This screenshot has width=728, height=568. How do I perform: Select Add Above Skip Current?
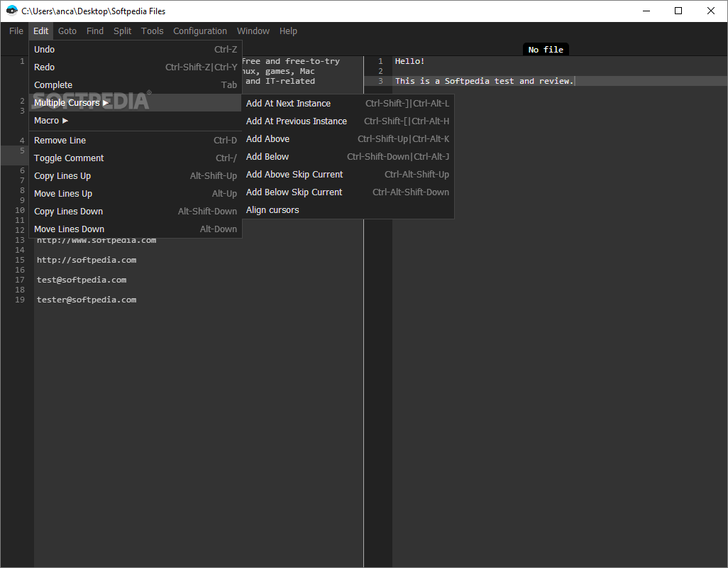tap(348, 175)
